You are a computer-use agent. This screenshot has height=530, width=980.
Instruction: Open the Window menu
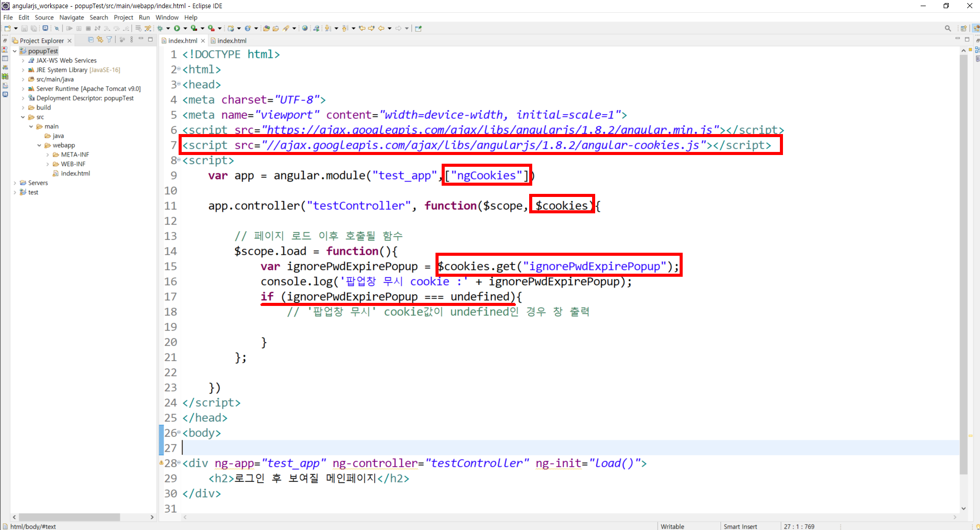(167, 17)
